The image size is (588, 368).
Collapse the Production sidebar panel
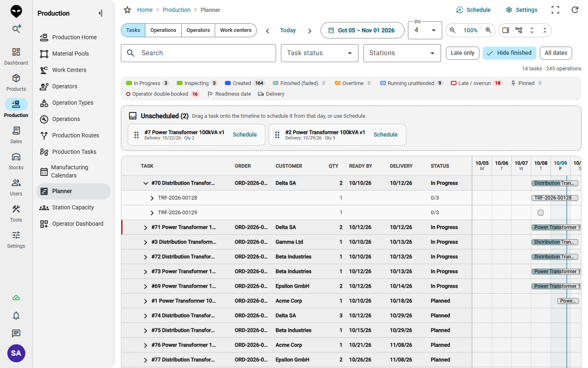pos(100,13)
